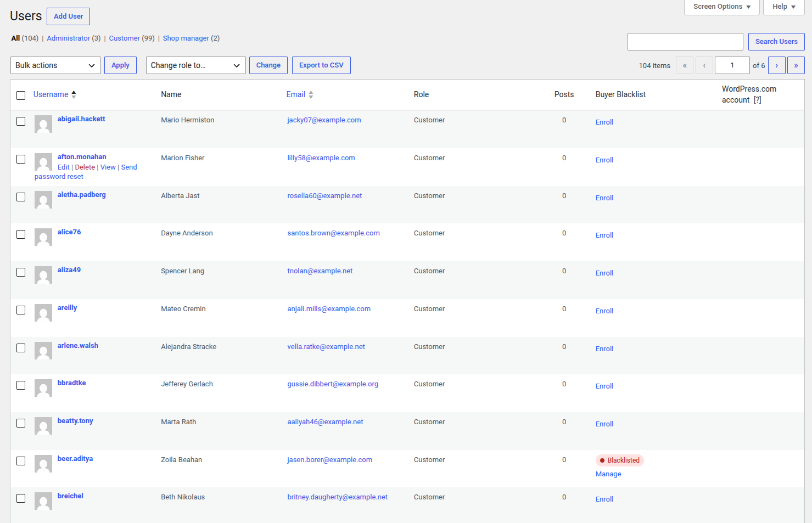The height and width of the screenshot is (523, 812).
Task: View user afton.monahan
Action: 108,167
